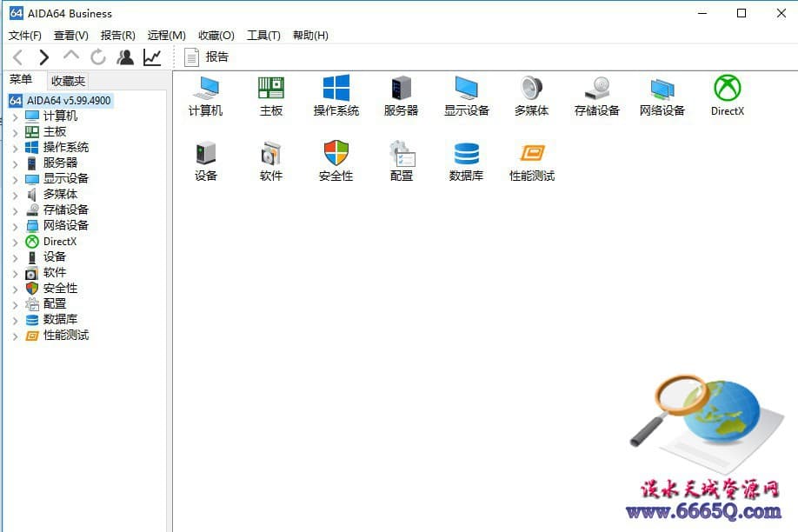798x532 pixels.
Task: Open the 收藏(O) menu
Action: pos(216,35)
